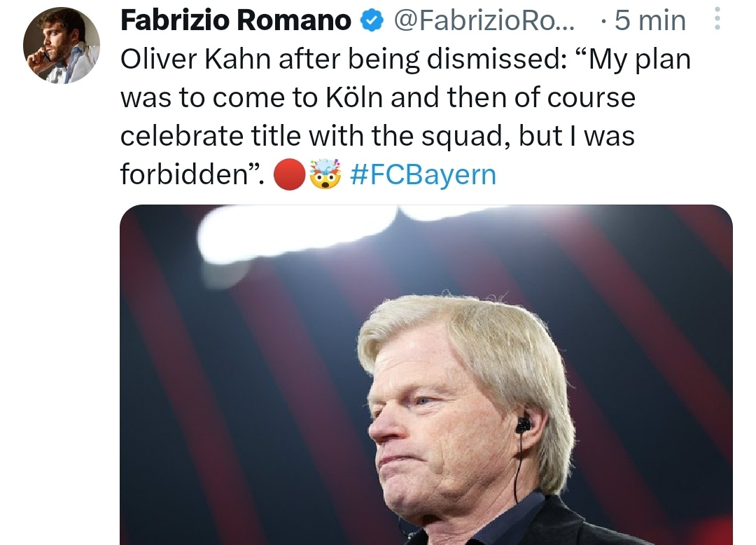Screen dimensions: 756x545
Task: Open the attached Oliver Kahn photo
Action: pyautogui.click(x=426, y=375)
